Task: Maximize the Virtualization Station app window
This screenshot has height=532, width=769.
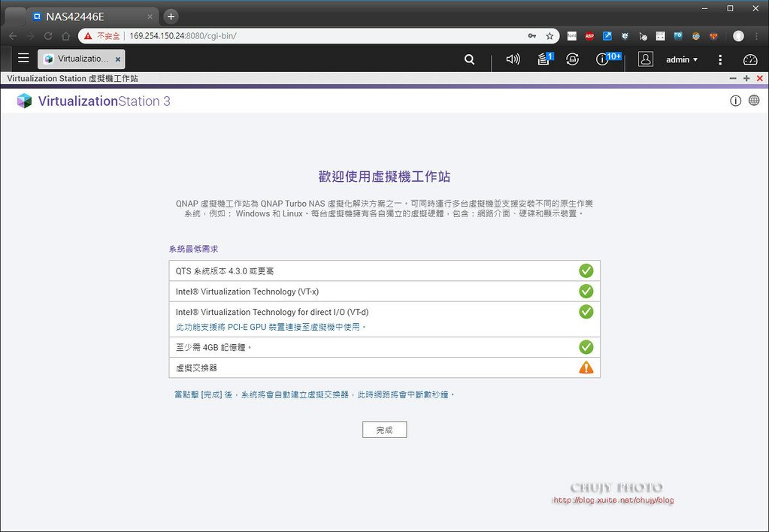Action: (746, 78)
